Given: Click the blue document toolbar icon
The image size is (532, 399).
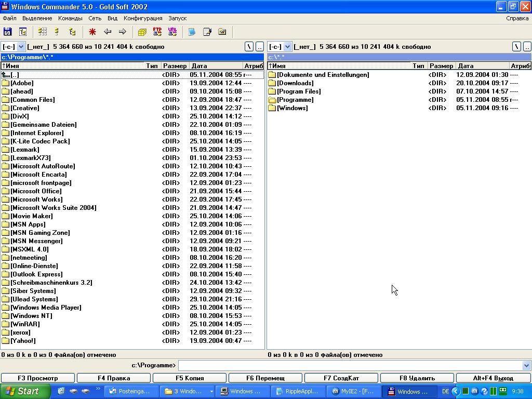Looking at the screenshot, I should (192, 32).
